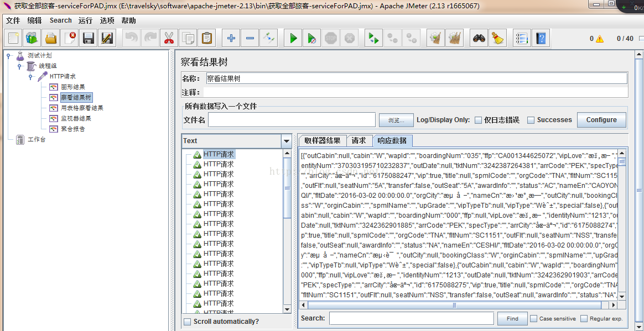
Task: Click the Search text field
Action: [412, 319]
